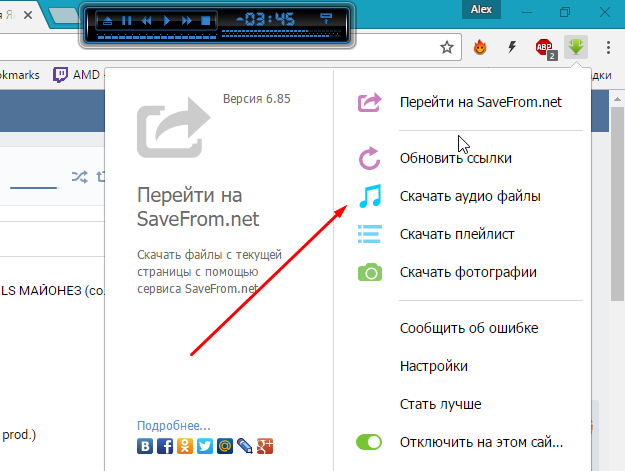The image size is (625, 471).
Task: Share via the Odnoklassniki icon
Action: (x=185, y=446)
